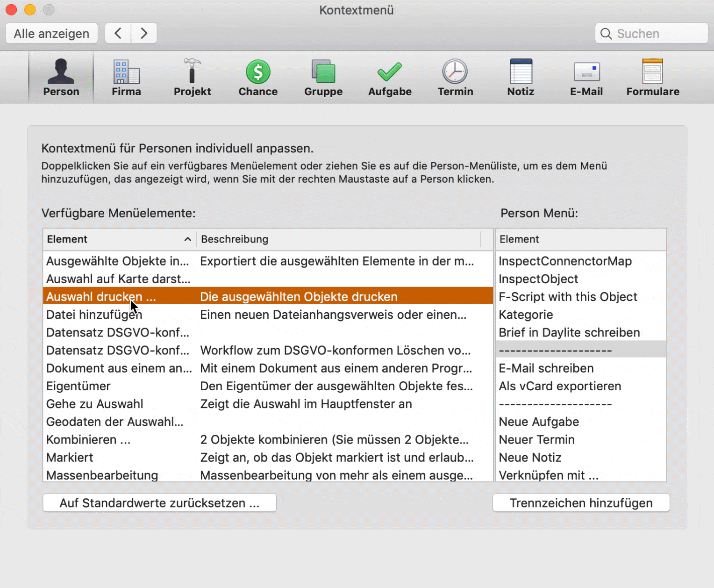Viewport: 714px width, 588px height.
Task: Select Datensatz DSGVO-konf... row without description
Action: tap(268, 332)
